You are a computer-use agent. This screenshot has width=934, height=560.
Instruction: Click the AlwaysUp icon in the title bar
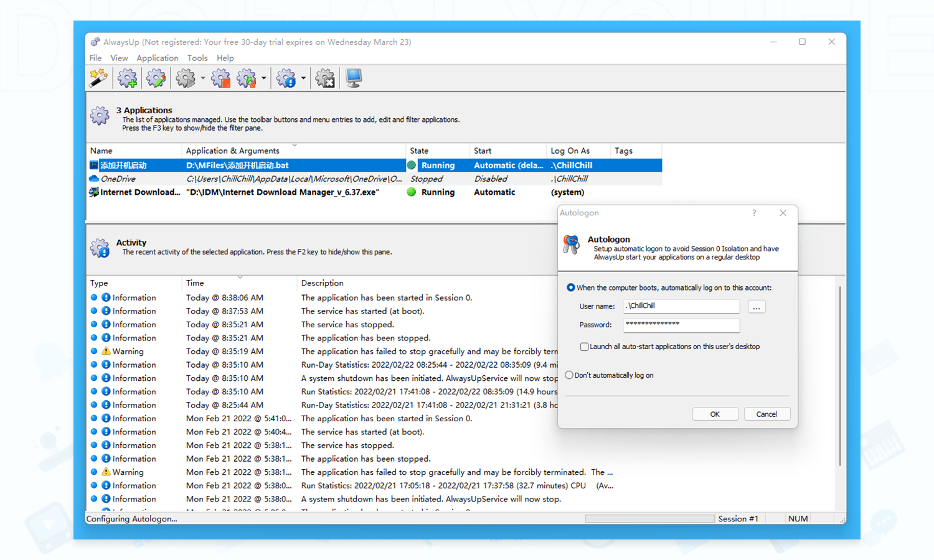point(95,42)
